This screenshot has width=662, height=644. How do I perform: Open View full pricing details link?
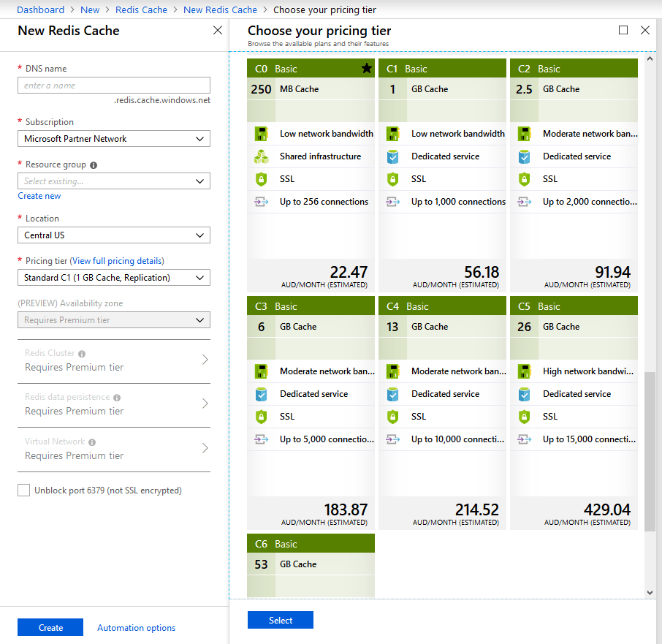(x=117, y=261)
